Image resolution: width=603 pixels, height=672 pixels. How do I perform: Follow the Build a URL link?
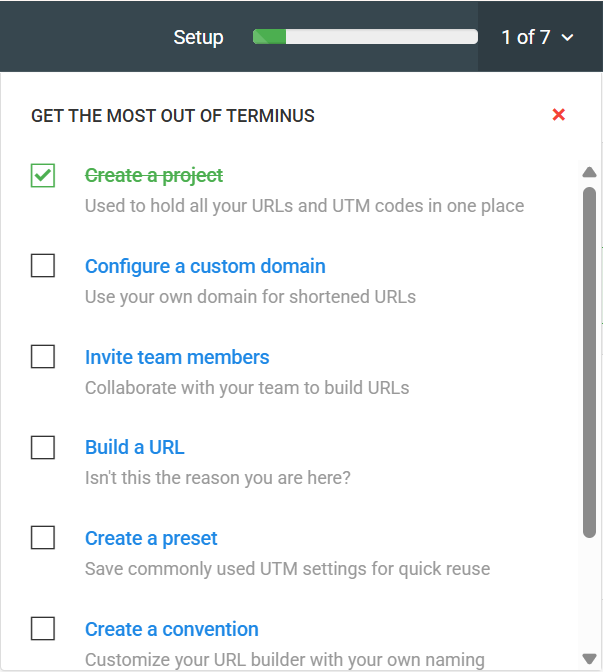135,447
